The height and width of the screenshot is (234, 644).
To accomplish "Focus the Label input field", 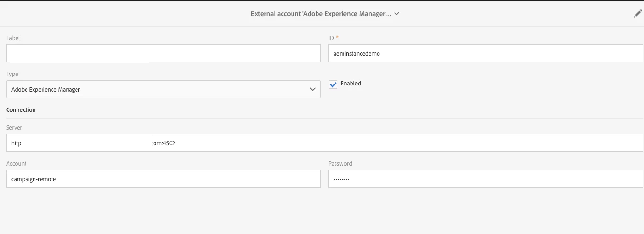I will coord(234,54).
